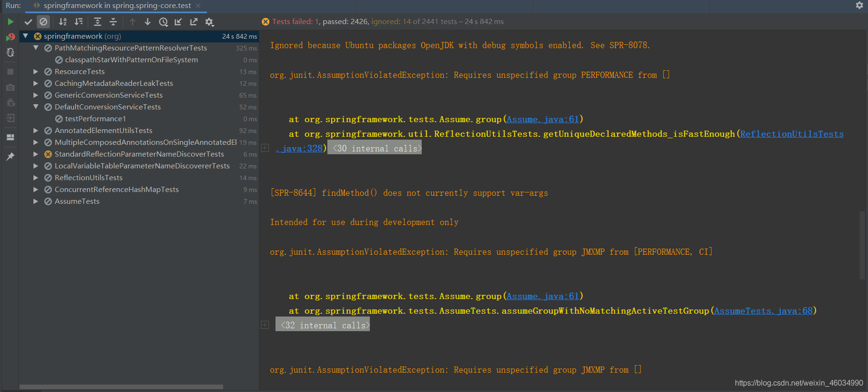The width and height of the screenshot is (868, 392).
Task: Select classpathStarWithPatternOnFileSystem test
Action: [139, 60]
